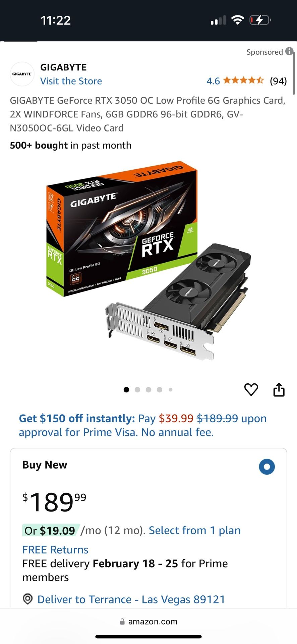Tap the amazon.com address bar
The image size is (297, 644).
point(148,622)
